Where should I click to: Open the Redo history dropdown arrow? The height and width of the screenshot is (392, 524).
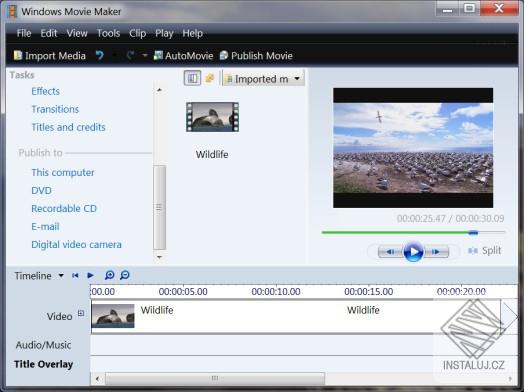click(145, 55)
